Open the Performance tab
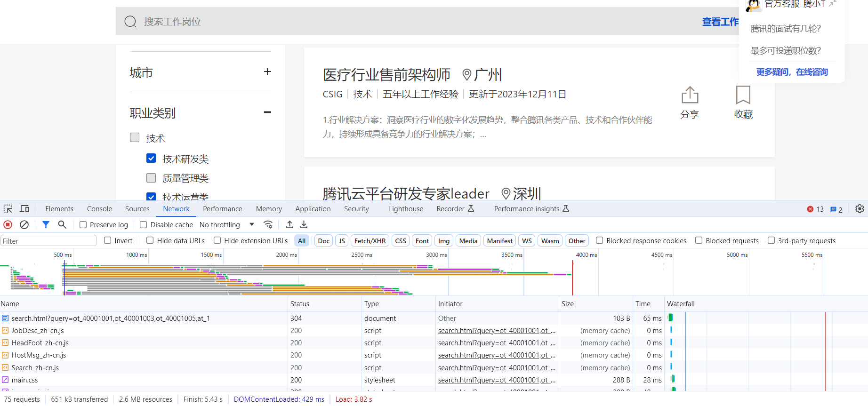The image size is (868, 406). [x=223, y=209]
